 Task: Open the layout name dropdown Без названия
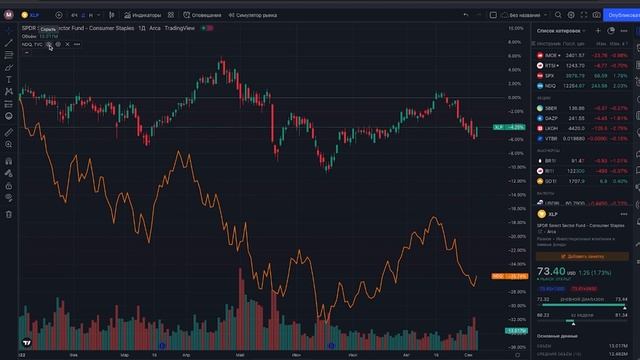[x=524, y=15]
